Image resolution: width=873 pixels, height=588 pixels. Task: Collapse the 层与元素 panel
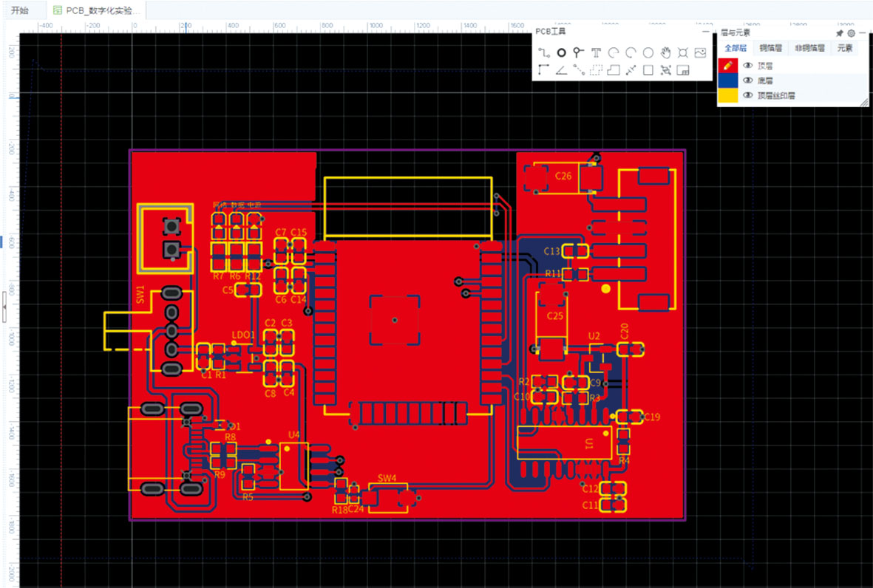coord(863,33)
